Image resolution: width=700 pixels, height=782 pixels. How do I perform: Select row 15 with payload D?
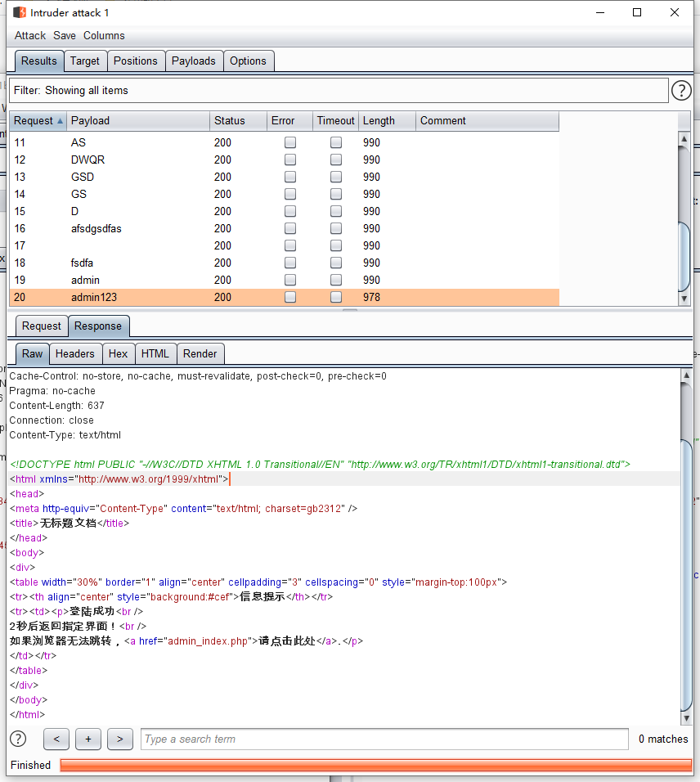tap(285, 212)
